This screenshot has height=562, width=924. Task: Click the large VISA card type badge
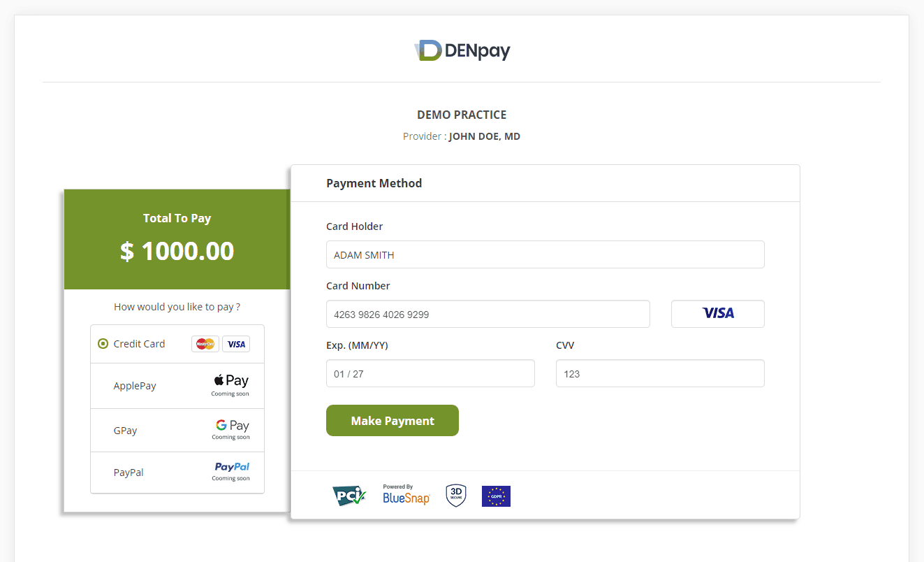(x=718, y=314)
